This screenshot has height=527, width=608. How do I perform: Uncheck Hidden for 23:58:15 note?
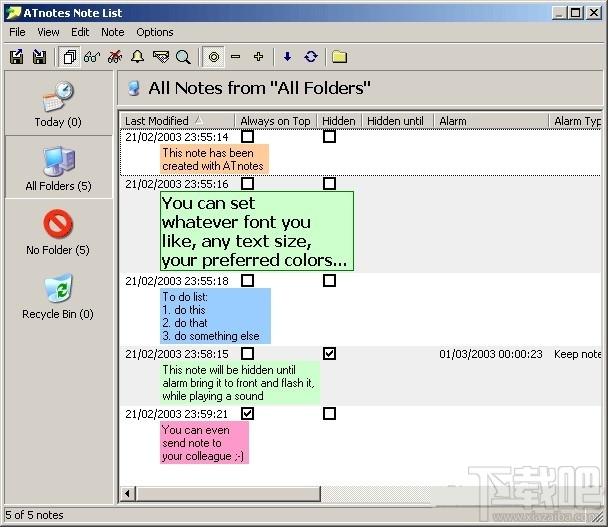329,353
